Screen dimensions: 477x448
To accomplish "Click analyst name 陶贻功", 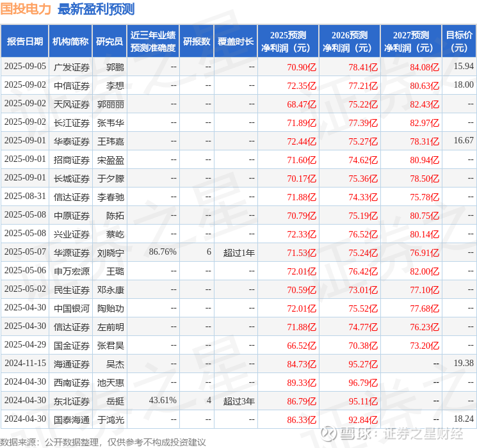I will 110,308.
